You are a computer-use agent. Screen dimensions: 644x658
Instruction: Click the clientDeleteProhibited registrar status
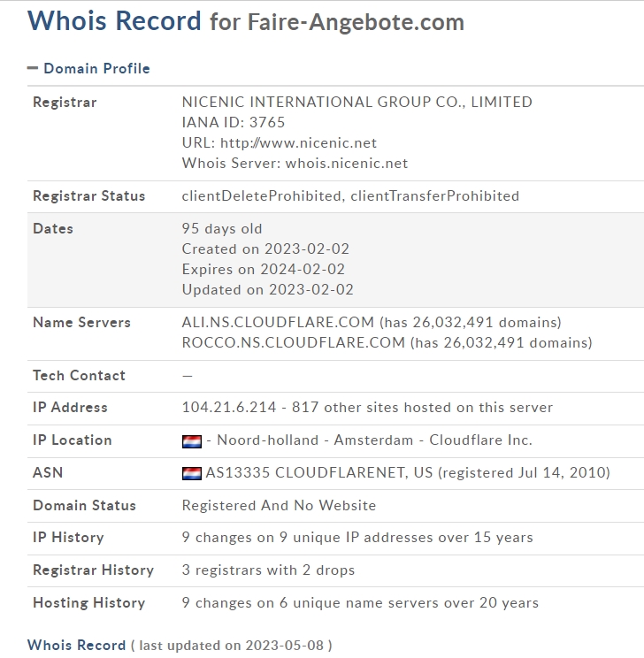[x=261, y=195]
